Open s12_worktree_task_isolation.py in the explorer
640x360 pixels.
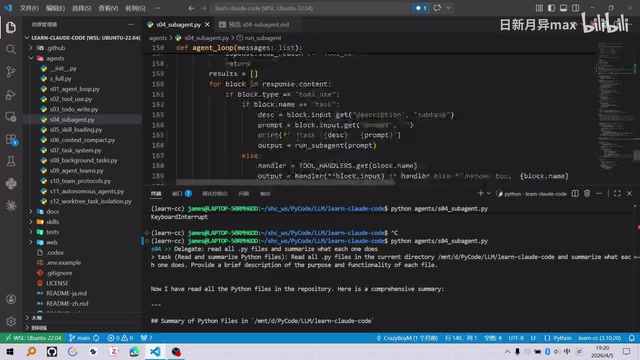[x=90, y=201]
